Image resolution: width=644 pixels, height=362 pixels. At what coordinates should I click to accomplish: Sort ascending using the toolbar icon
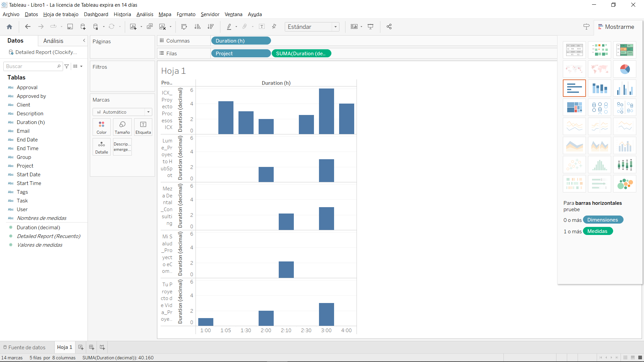(198, 26)
